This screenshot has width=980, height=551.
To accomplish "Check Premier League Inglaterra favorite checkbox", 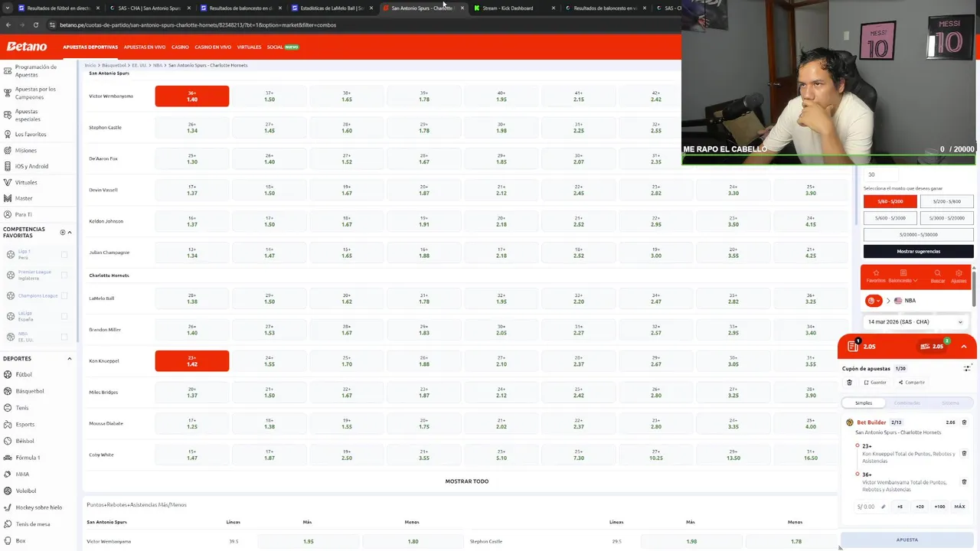I will pyautogui.click(x=64, y=275).
